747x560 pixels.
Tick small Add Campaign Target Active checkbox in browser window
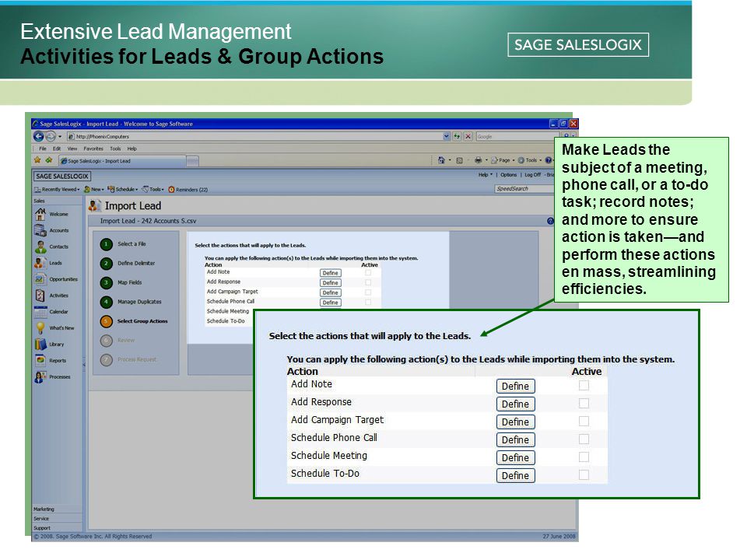[368, 292]
